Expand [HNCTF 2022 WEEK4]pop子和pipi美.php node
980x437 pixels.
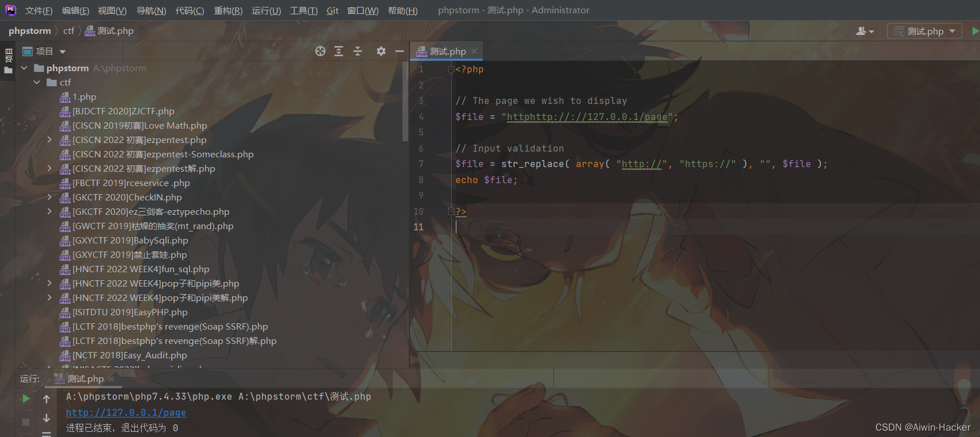49,283
